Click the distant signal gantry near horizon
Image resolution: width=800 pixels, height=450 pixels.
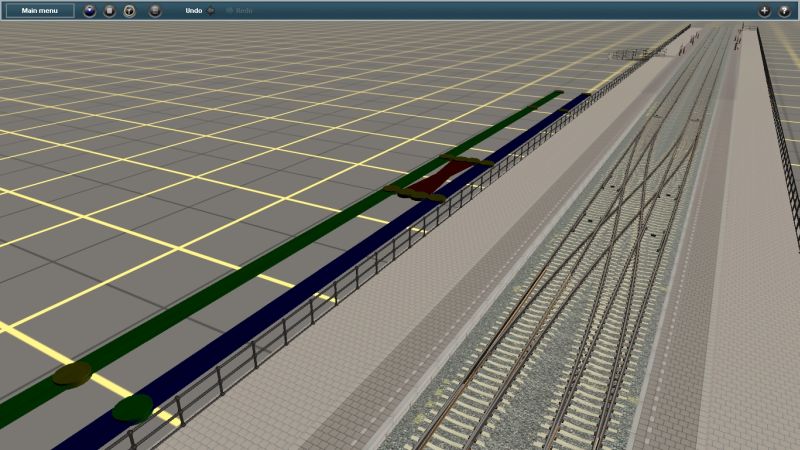pos(636,52)
